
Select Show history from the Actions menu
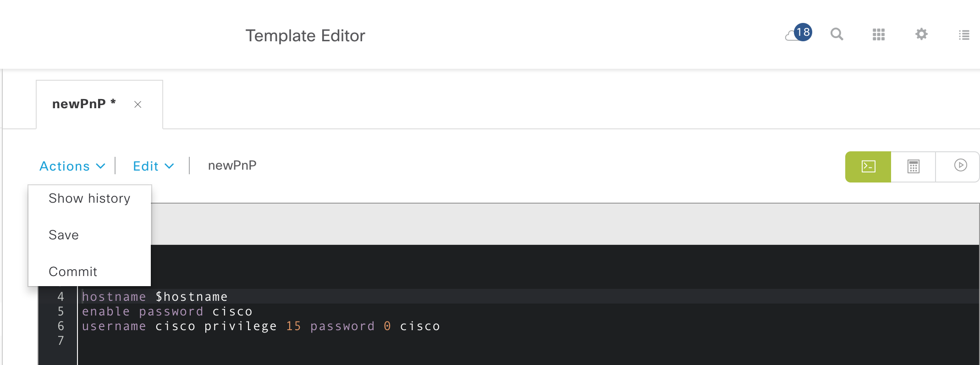[89, 198]
